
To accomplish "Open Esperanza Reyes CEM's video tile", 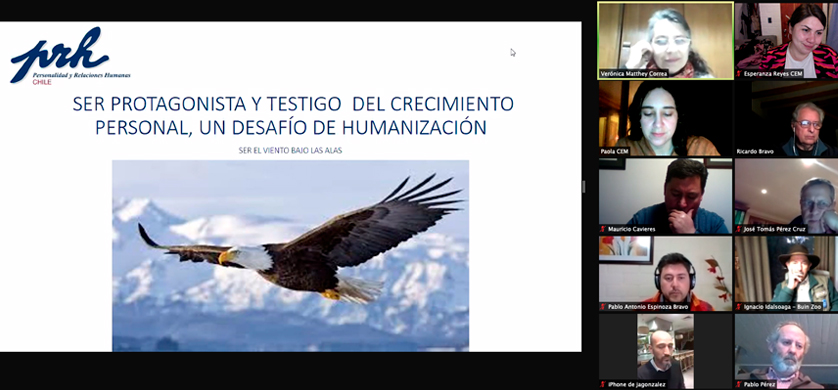I will (786, 41).
